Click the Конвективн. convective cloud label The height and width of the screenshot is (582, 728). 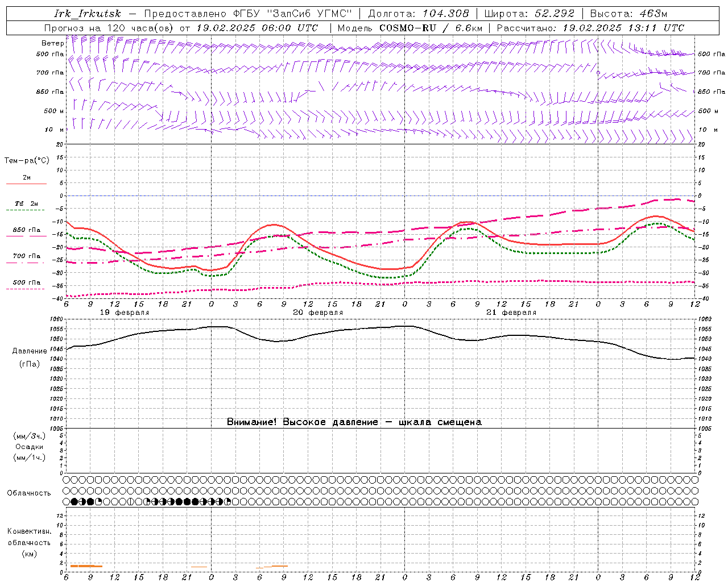29,531
